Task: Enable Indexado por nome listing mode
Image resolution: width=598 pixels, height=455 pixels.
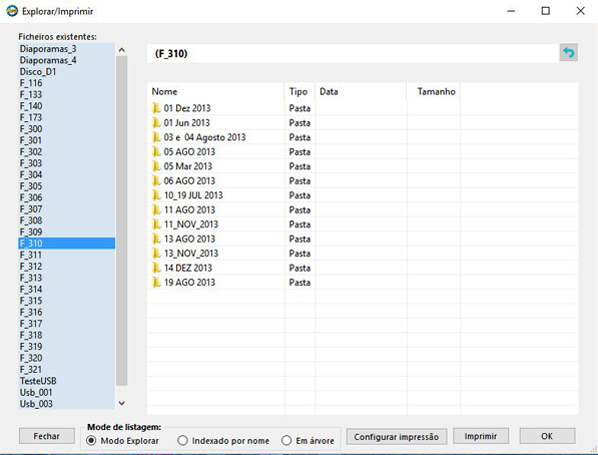Action: 183,441
